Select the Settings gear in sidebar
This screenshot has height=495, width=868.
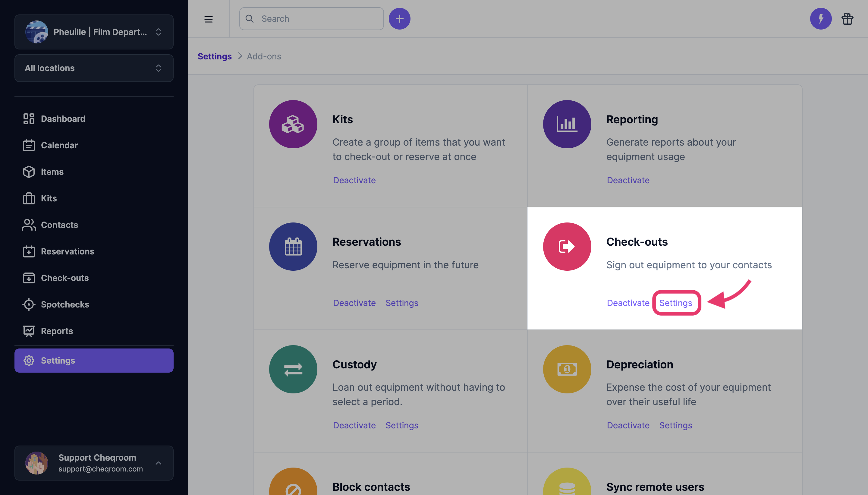[29, 360]
